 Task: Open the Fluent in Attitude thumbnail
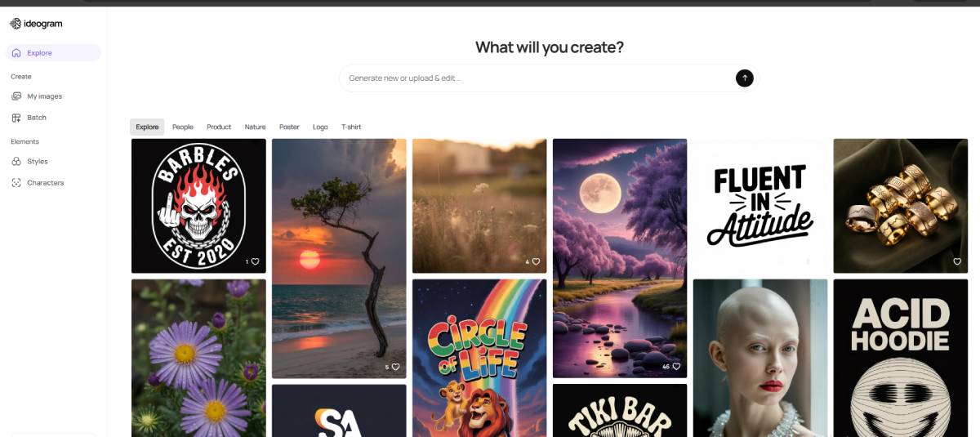click(759, 206)
